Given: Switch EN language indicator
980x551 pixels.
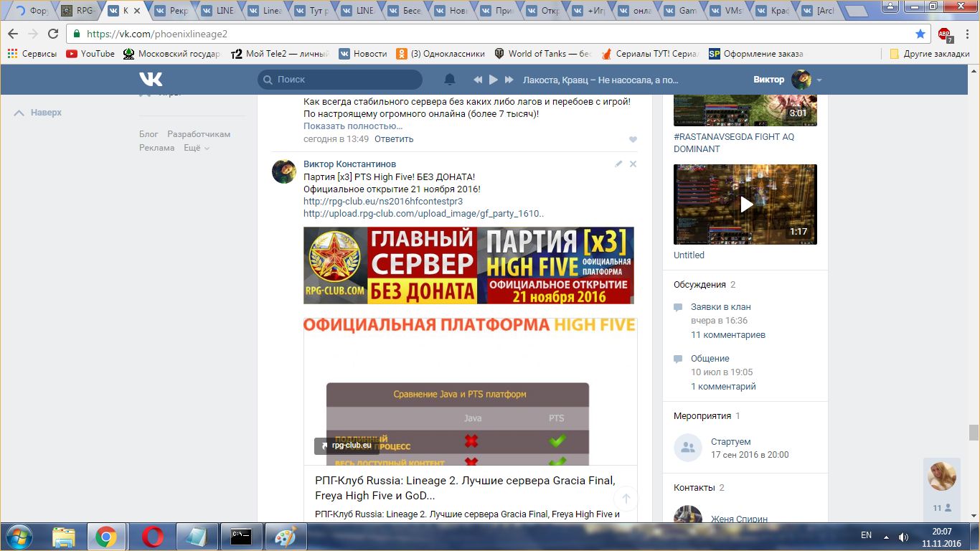Looking at the screenshot, I should [x=866, y=535].
